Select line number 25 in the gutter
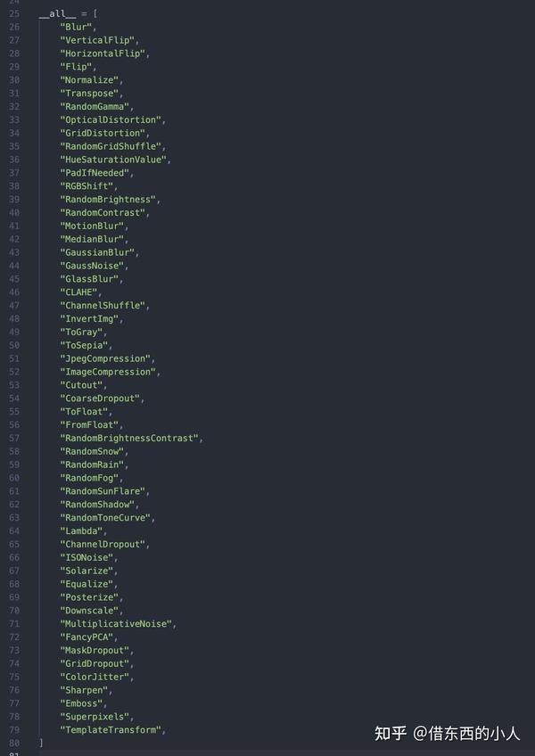Image resolution: width=535 pixels, height=756 pixels. (x=14, y=13)
